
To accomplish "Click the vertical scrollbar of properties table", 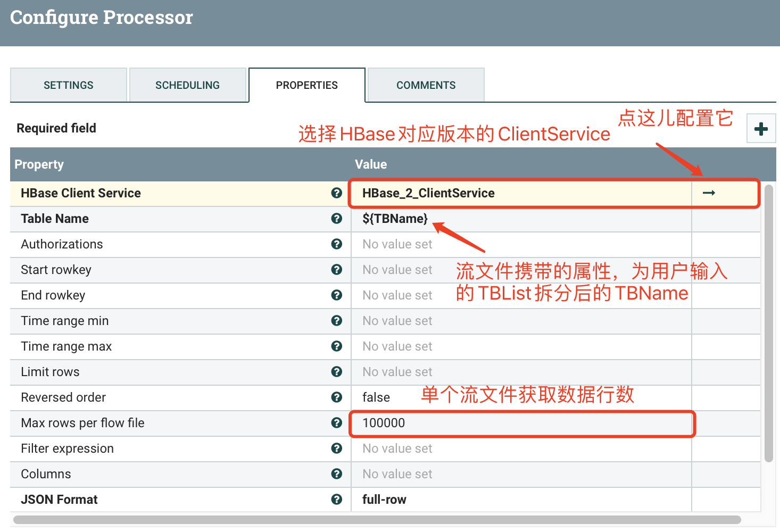I will (768, 323).
